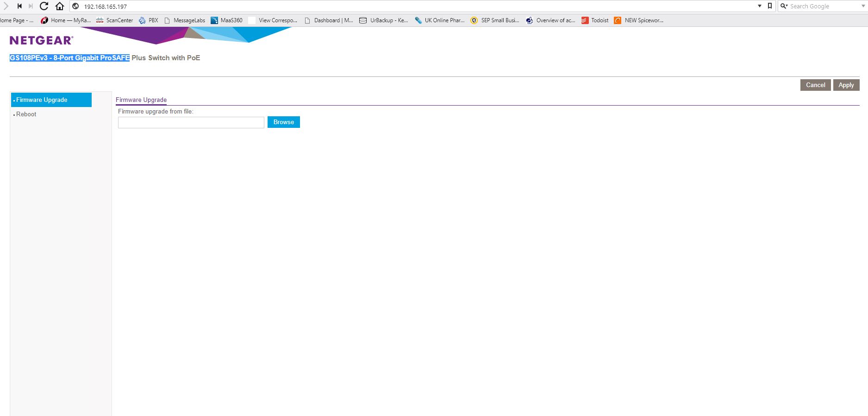The height and width of the screenshot is (416, 868).
Task: Open the PBX bookmark
Action: (149, 20)
